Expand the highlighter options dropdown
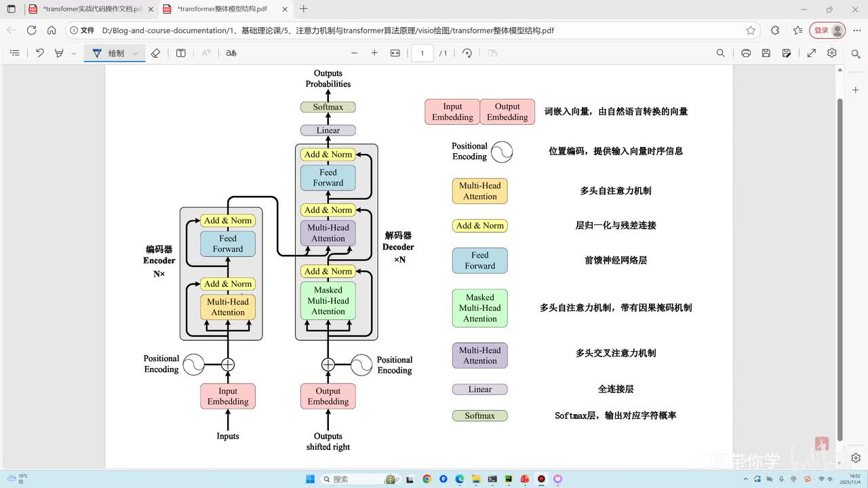The width and height of the screenshot is (868, 488). pyautogui.click(x=74, y=53)
